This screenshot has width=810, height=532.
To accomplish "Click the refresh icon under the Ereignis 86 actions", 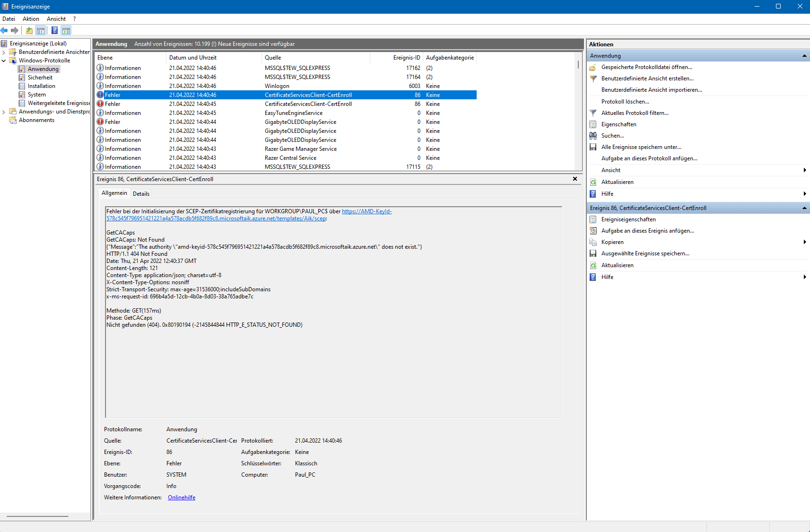I will [x=593, y=265].
